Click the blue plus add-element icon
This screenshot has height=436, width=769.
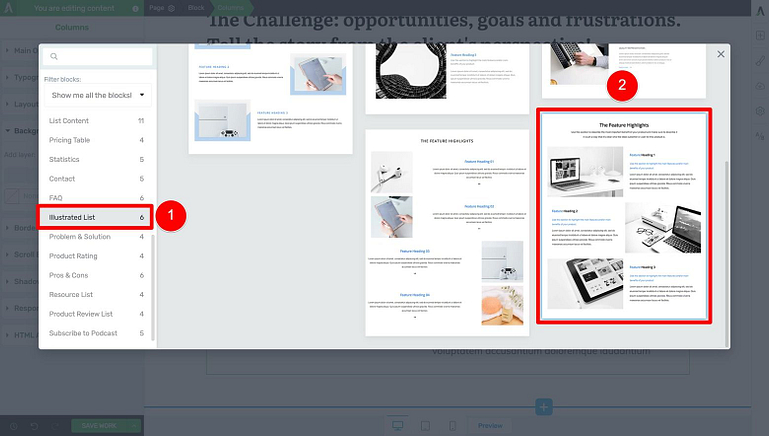pos(543,407)
